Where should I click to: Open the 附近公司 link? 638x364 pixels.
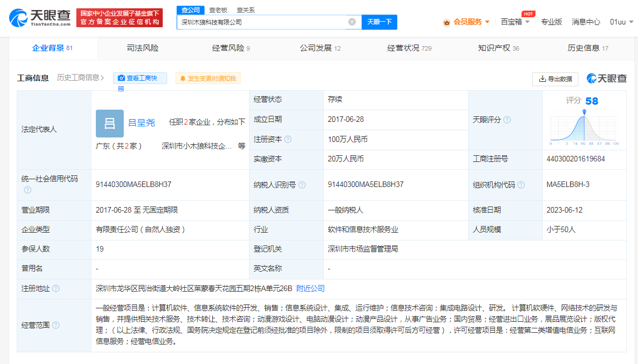(x=310, y=288)
